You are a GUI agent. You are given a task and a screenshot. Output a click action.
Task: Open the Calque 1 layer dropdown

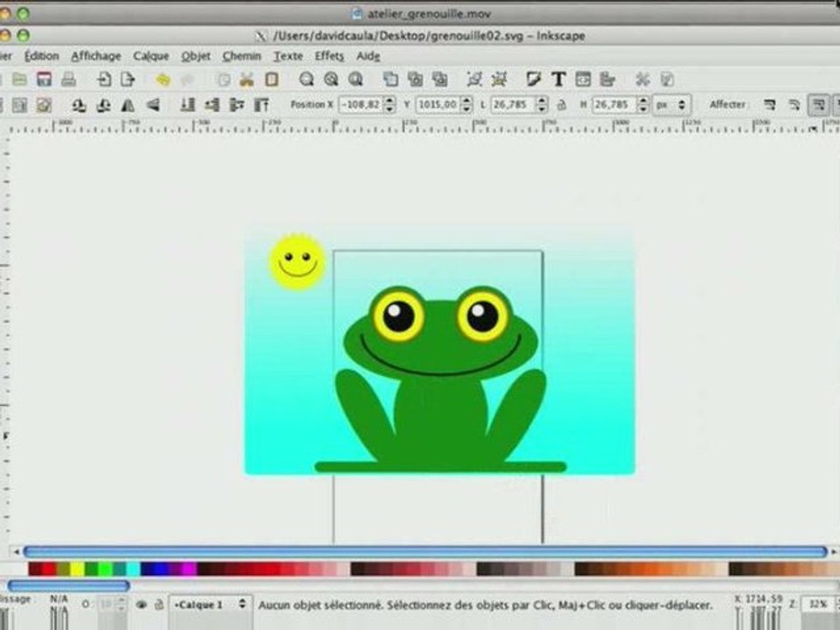(x=209, y=605)
